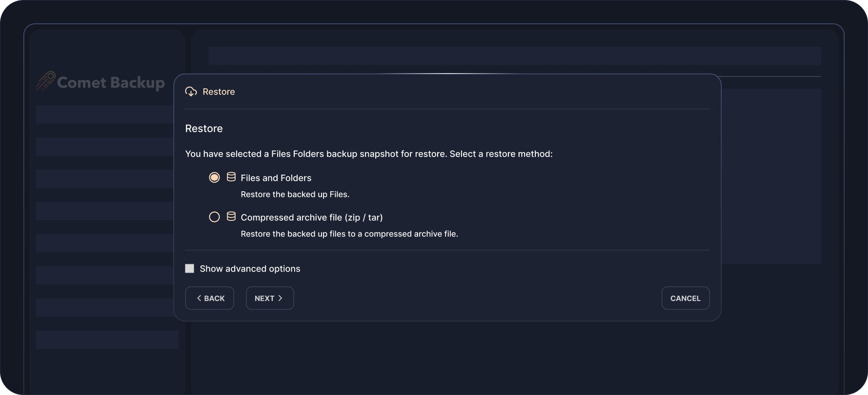The width and height of the screenshot is (868, 395).
Task: Enable the Show advanced options checkbox
Action: click(x=190, y=269)
